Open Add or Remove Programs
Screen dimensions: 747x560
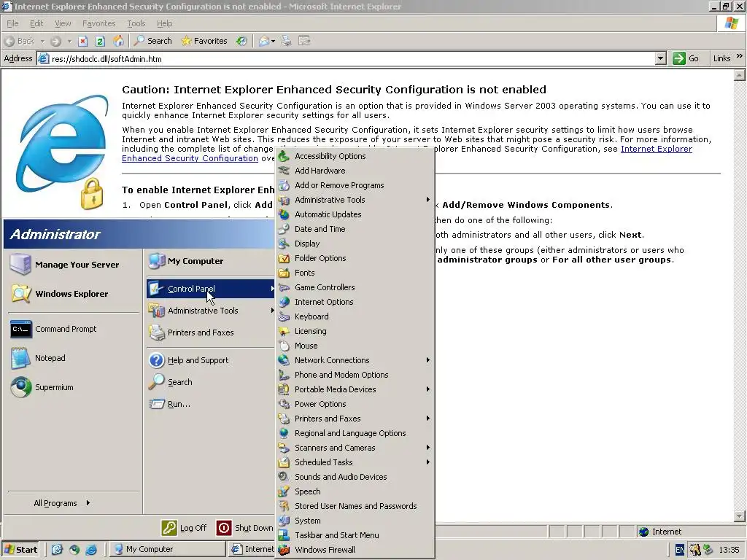click(x=355, y=185)
